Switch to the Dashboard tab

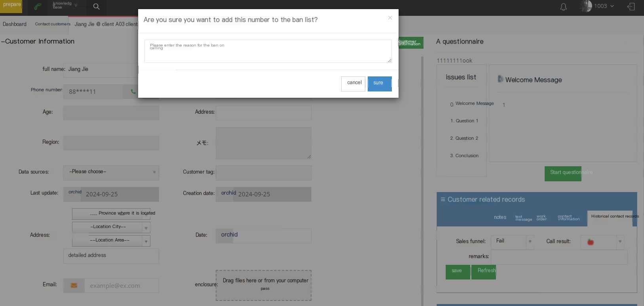coord(15,24)
